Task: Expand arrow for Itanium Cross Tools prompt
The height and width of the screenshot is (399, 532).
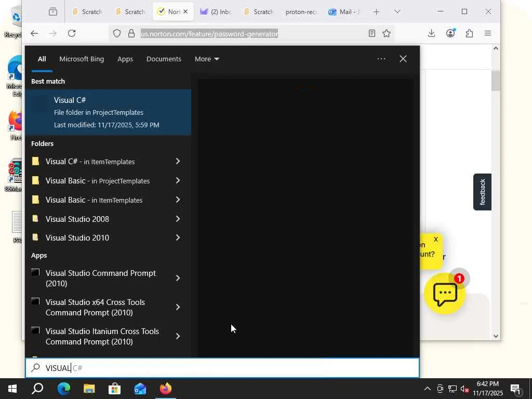Action: click(178, 337)
